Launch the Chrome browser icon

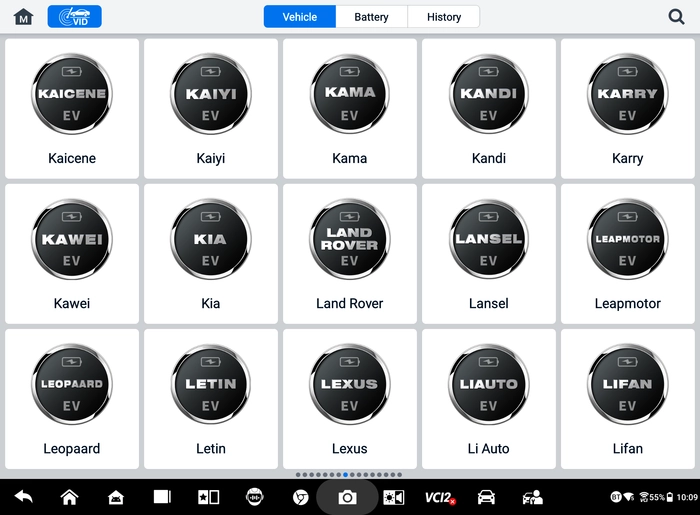tap(300, 497)
